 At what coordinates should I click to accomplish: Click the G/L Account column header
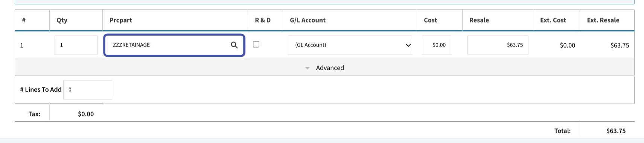(308, 20)
